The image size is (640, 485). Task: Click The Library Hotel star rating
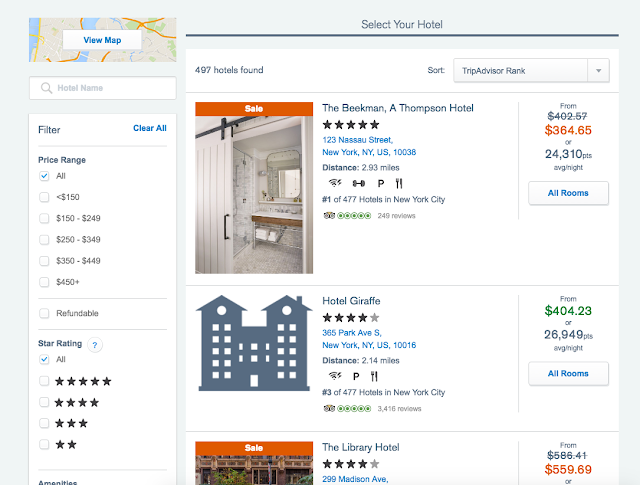coord(351,464)
